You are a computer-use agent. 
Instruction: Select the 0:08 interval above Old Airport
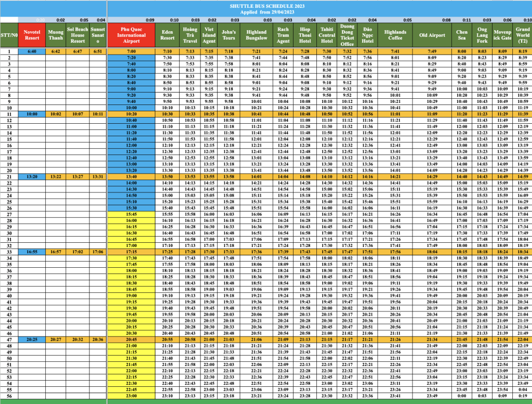(x=446, y=20)
